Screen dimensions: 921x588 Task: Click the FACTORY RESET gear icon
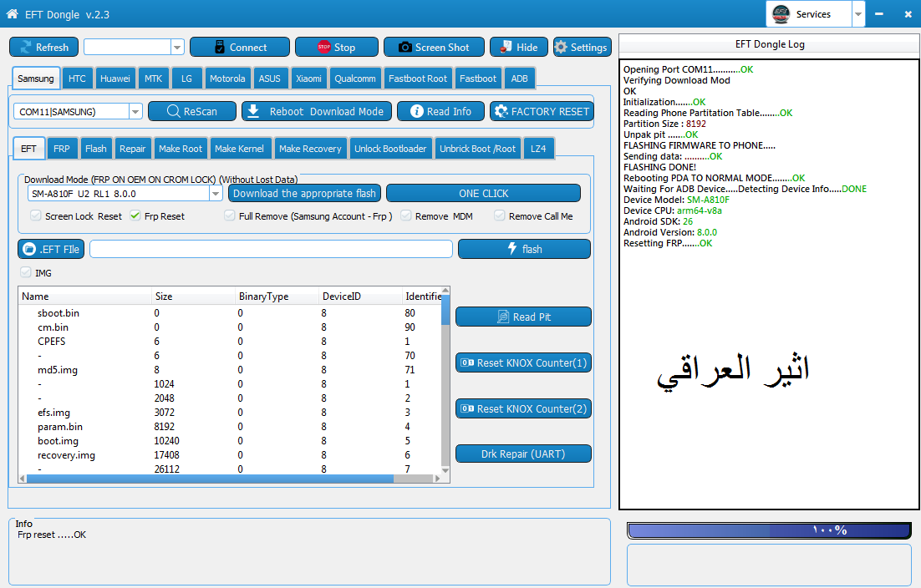501,111
